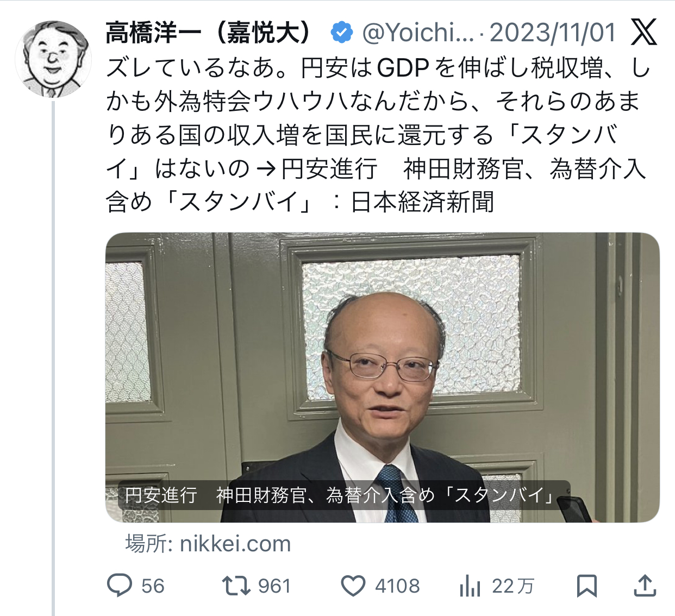The height and width of the screenshot is (616, 675).
Task: Click the blue verified badge
Action: tap(342, 33)
